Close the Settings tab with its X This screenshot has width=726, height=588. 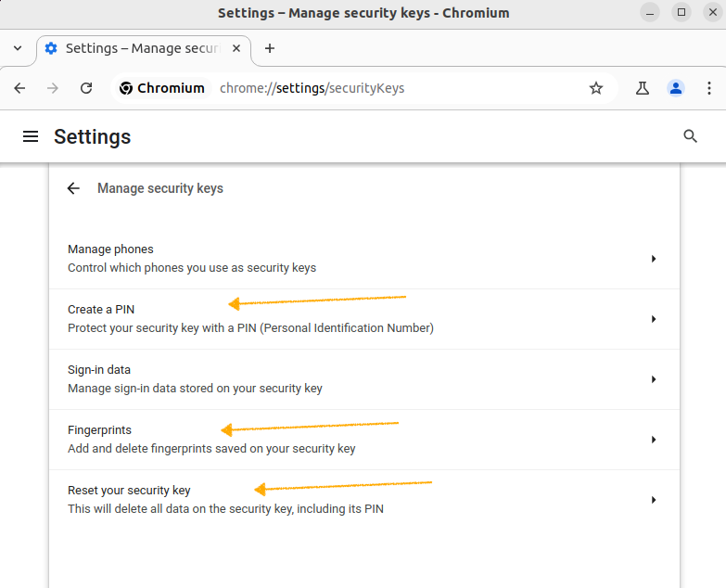[236, 48]
